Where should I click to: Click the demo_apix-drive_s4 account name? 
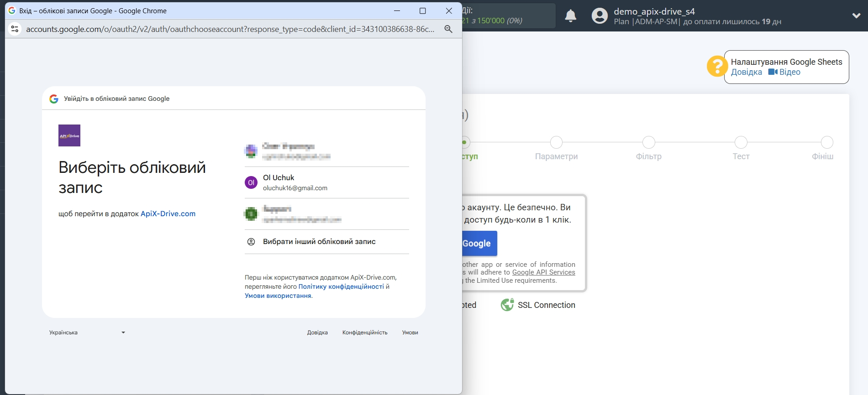tap(654, 11)
